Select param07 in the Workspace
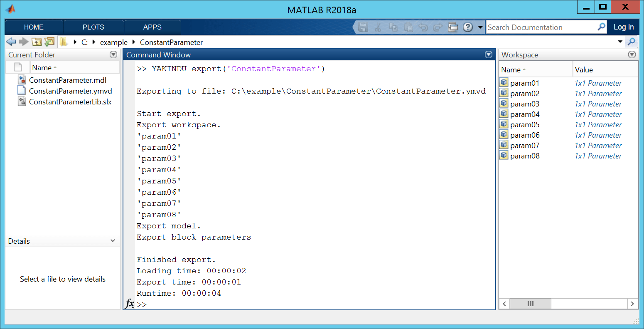The width and height of the screenshot is (644, 329). click(525, 145)
